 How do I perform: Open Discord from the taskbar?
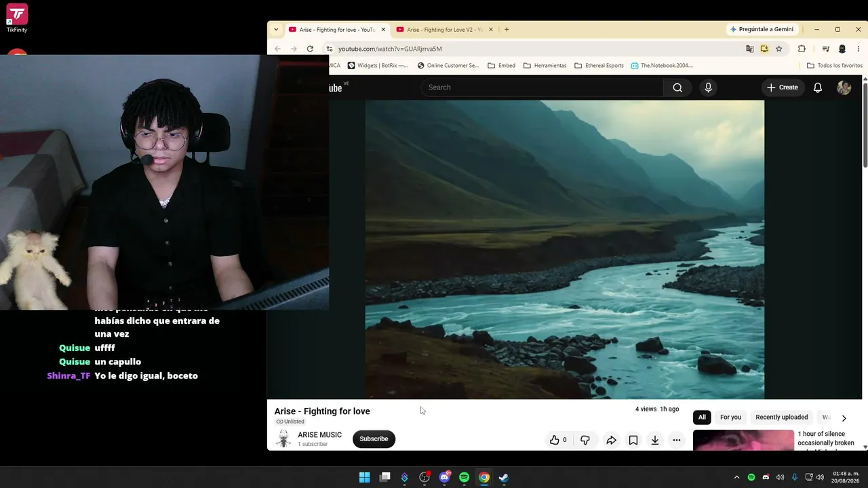coord(444,477)
